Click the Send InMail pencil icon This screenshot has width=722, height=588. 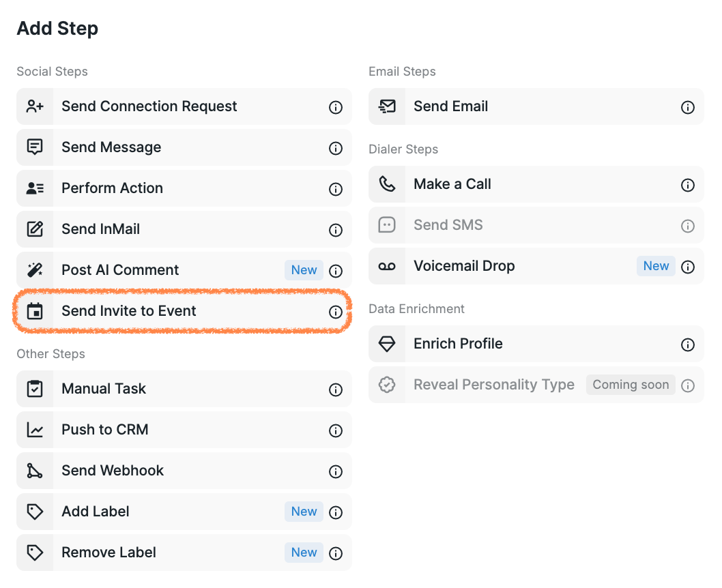[35, 229]
